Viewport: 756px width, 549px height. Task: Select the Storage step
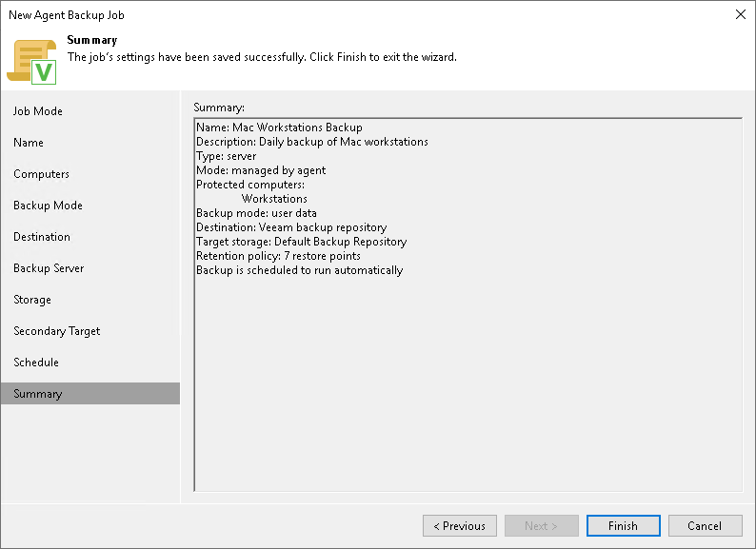(90, 300)
